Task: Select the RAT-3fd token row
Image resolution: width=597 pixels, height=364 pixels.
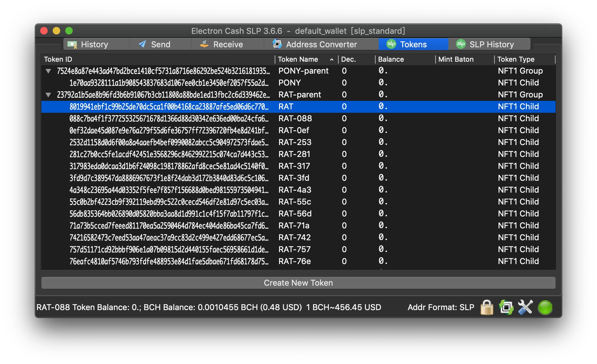Action: (298, 178)
